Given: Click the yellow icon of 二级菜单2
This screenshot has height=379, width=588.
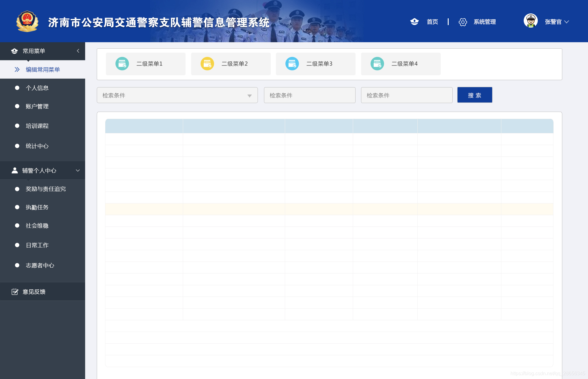Looking at the screenshot, I should coord(207,64).
